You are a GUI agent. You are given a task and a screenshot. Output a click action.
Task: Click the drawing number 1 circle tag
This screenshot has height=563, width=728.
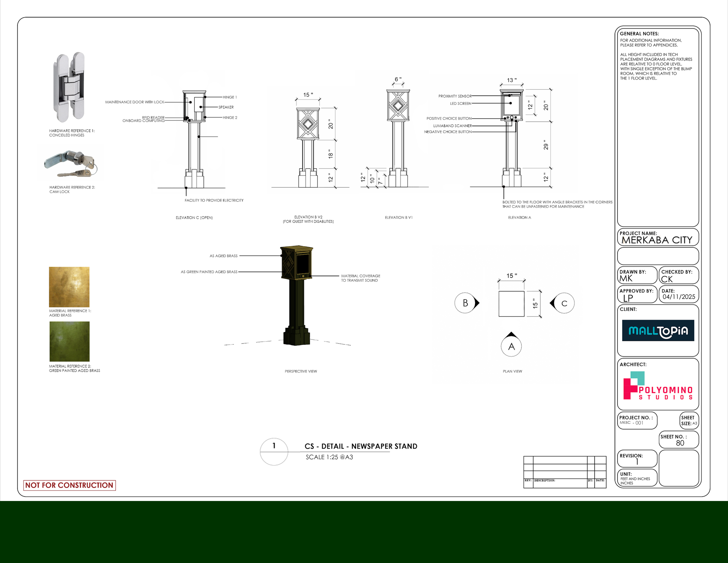point(274,451)
